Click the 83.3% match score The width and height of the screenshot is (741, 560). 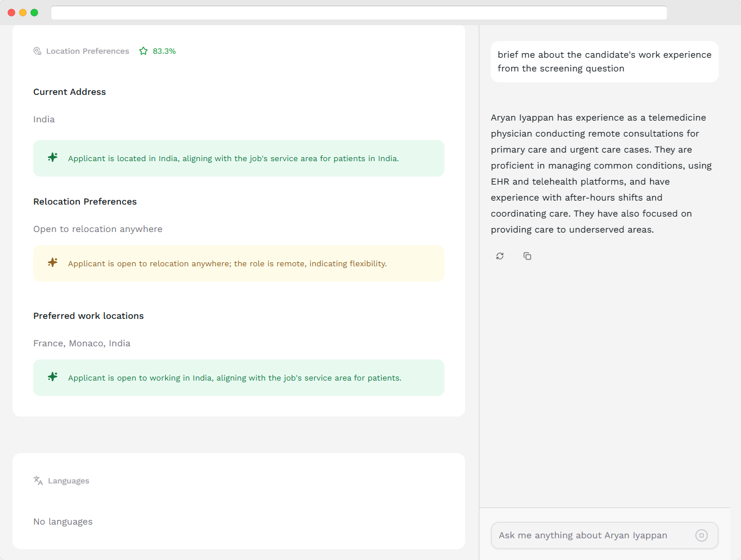point(163,51)
